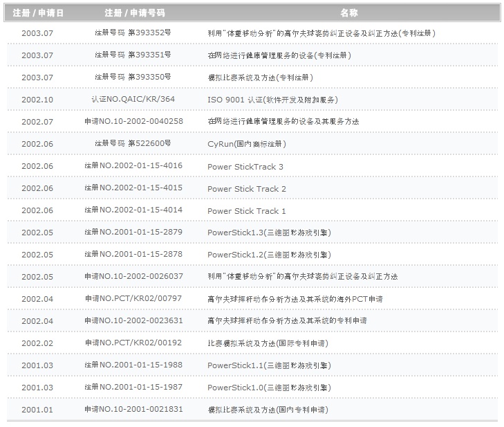
Task: Click Power StickTrack 3 entry
Action: click(245, 167)
